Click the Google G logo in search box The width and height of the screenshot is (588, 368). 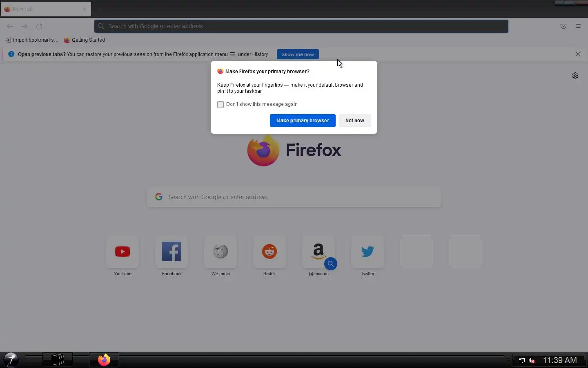pyautogui.click(x=159, y=197)
